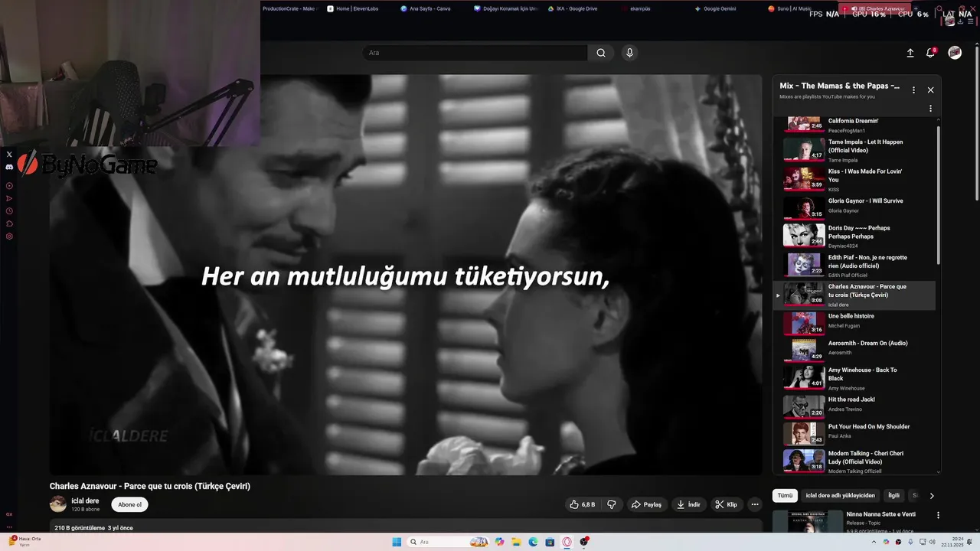Open the weather widget Hava: Orta
Image resolution: width=980 pixels, height=551 pixels.
(x=24, y=541)
